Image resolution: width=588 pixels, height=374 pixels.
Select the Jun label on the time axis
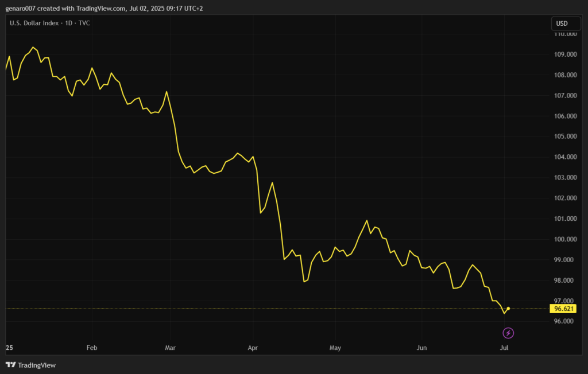pos(421,348)
